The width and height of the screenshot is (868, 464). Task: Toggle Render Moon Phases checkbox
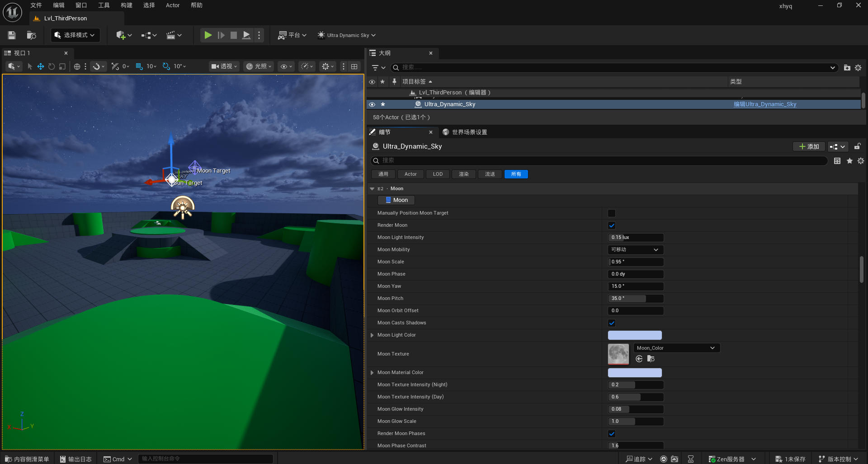pyautogui.click(x=612, y=434)
